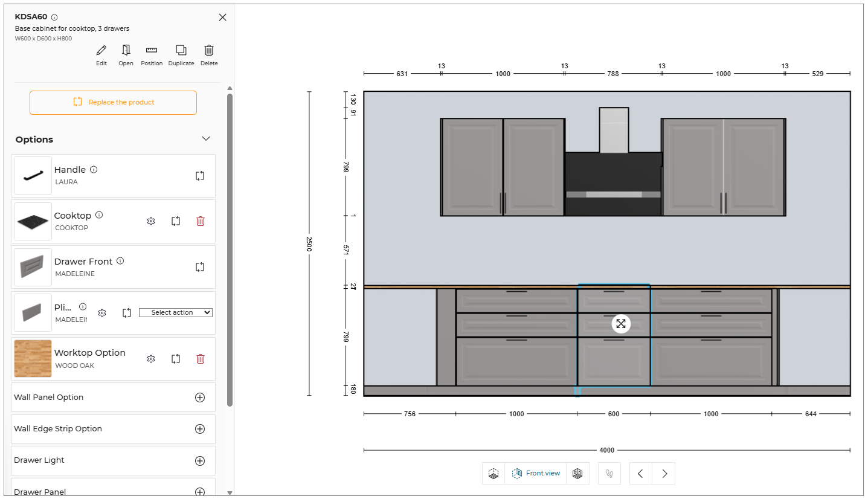Replace the Plinth option

point(127,313)
